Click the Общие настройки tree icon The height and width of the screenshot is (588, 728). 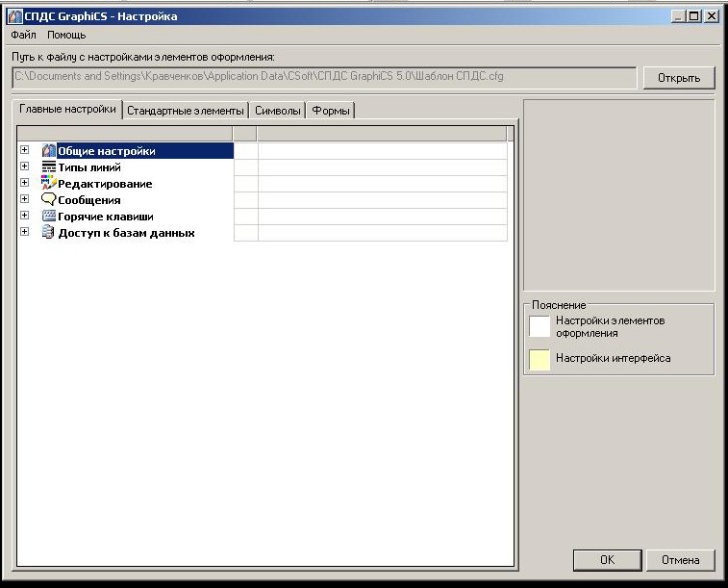click(49, 150)
